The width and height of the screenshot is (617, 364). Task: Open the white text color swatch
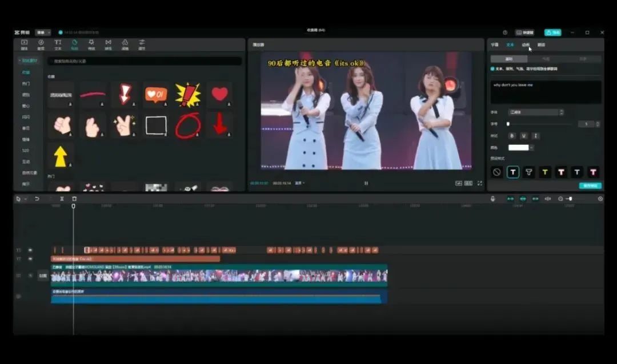coord(518,148)
